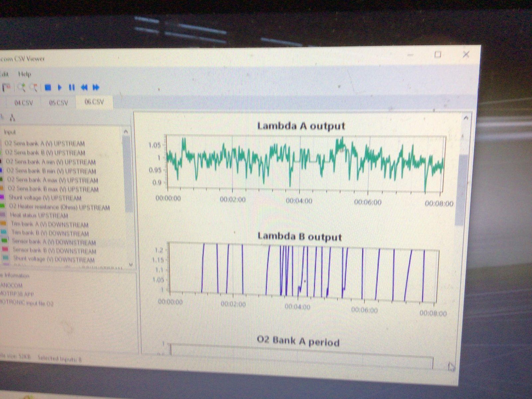Stop playback with the blue square button
Image resolution: width=532 pixels, height=399 pixels.
48,87
